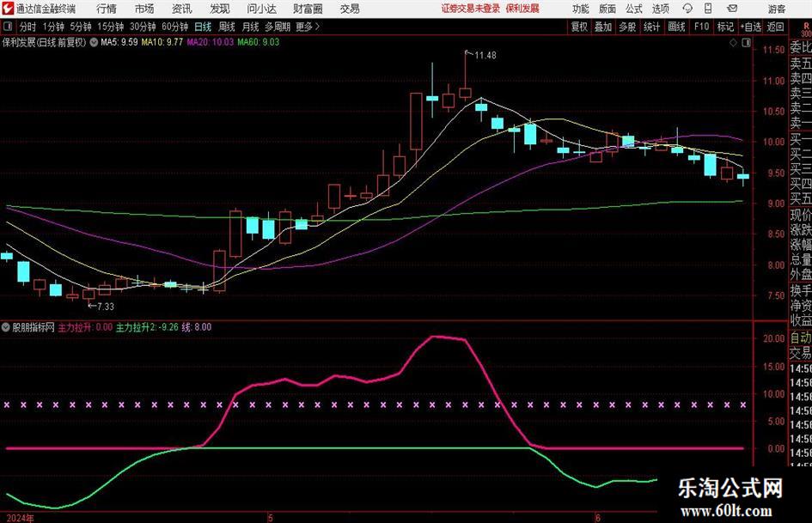The image size is (812, 523).
Task: Click the 主力拉升2: -9.26 indicator value
Action: (147, 327)
